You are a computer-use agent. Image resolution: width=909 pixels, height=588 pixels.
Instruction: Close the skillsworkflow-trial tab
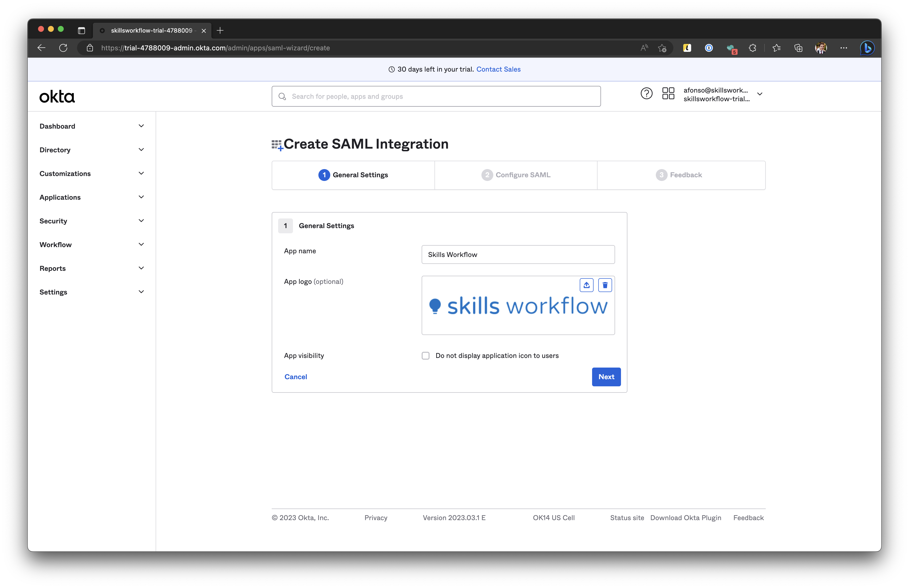204,31
